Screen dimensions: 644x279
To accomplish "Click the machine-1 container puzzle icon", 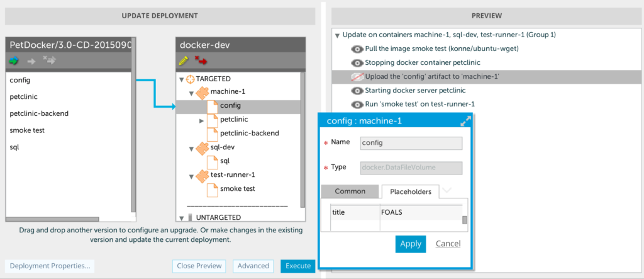I will coord(202,93).
